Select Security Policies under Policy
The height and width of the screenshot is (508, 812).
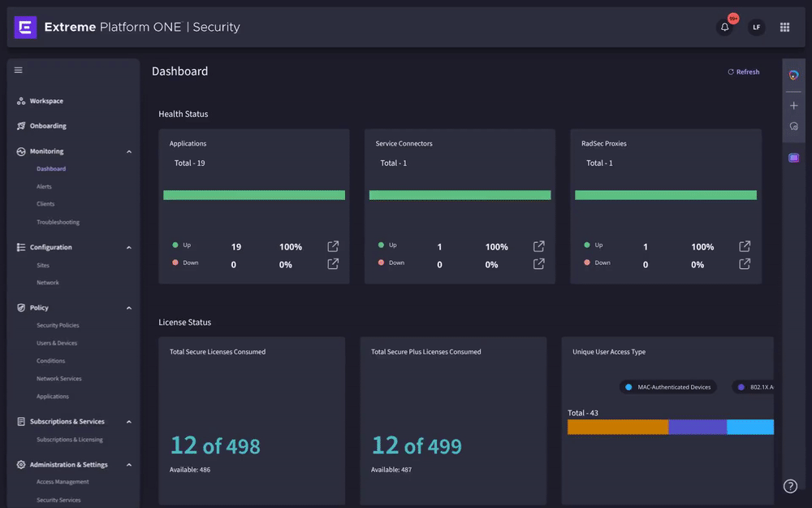[x=59, y=324]
